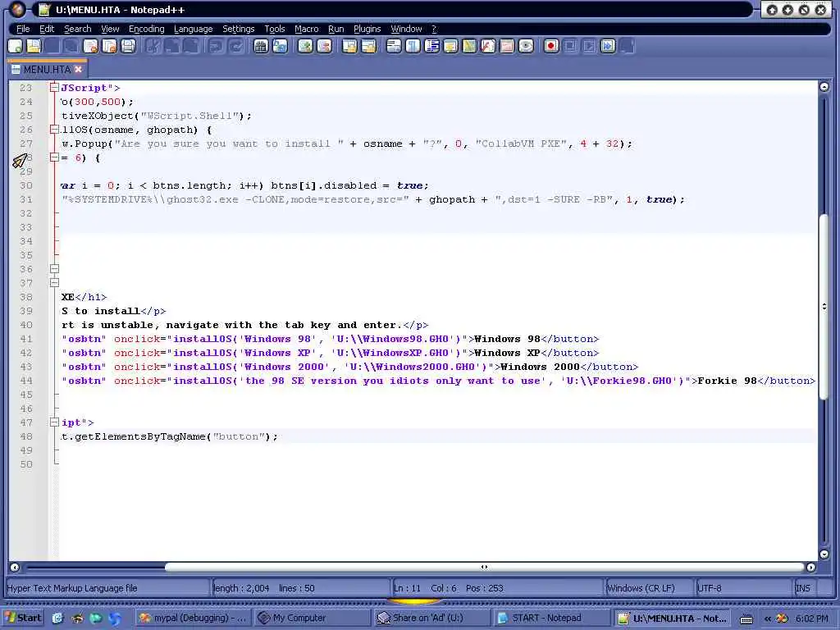Expand hidden system tray icons chevron

[767, 619]
